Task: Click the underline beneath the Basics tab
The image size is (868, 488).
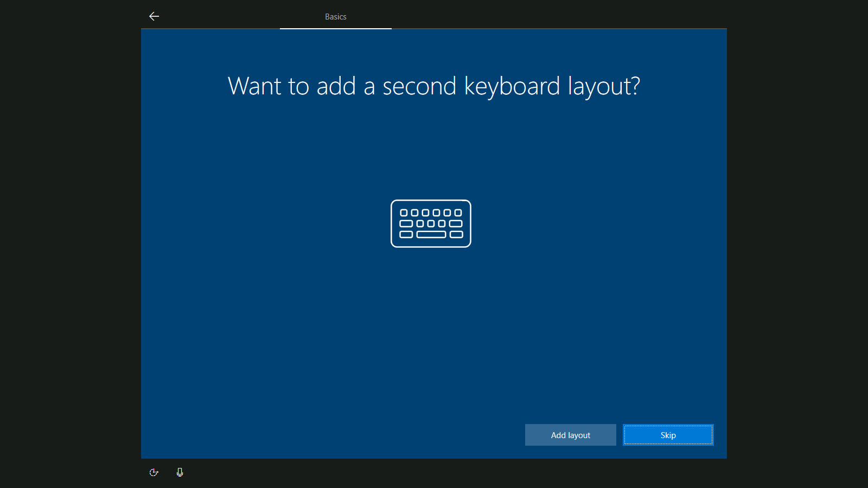Action: (335, 28)
